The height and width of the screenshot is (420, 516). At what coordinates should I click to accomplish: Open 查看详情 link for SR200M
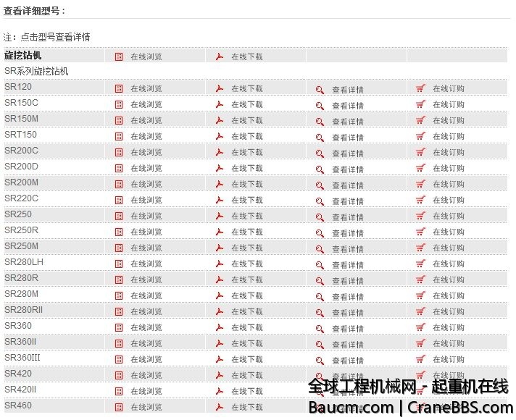pos(347,185)
